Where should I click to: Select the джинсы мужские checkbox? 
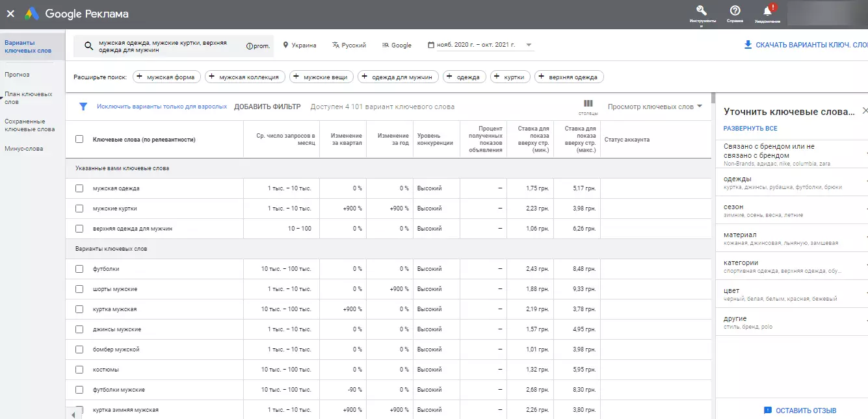coord(79,329)
